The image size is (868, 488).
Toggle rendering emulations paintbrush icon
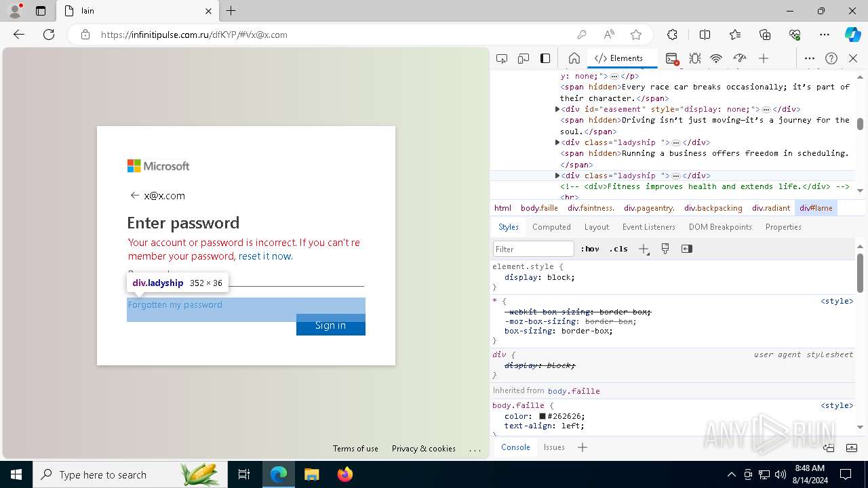pyautogui.click(x=665, y=249)
